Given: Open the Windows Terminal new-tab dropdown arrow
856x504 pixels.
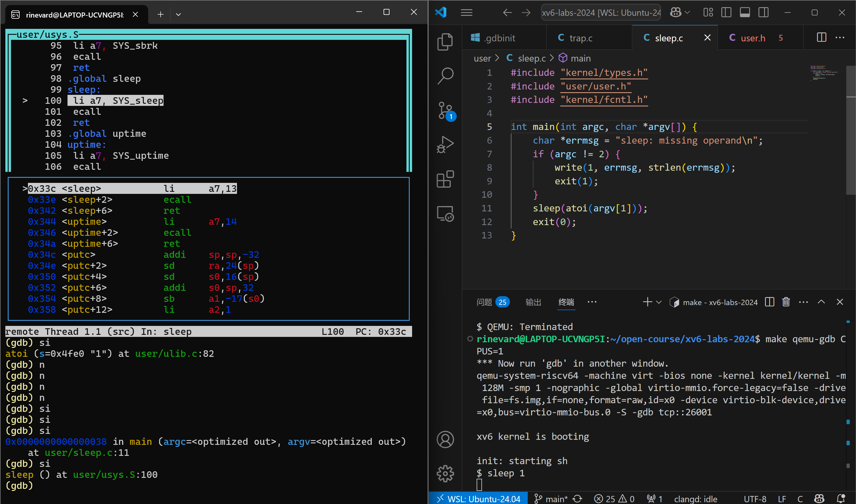Looking at the screenshot, I should coord(178,14).
